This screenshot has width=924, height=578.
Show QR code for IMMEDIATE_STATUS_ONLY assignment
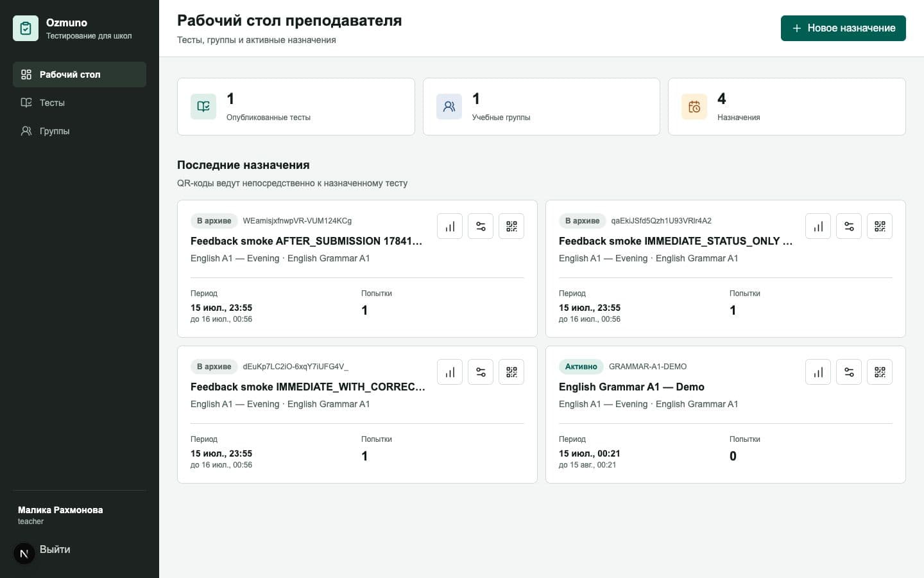tap(880, 226)
